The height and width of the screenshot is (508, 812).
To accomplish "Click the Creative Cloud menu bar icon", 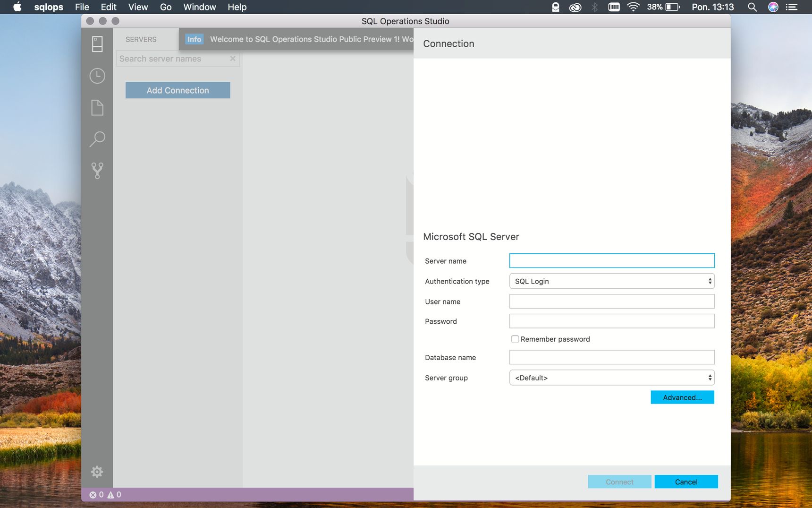I will [575, 7].
